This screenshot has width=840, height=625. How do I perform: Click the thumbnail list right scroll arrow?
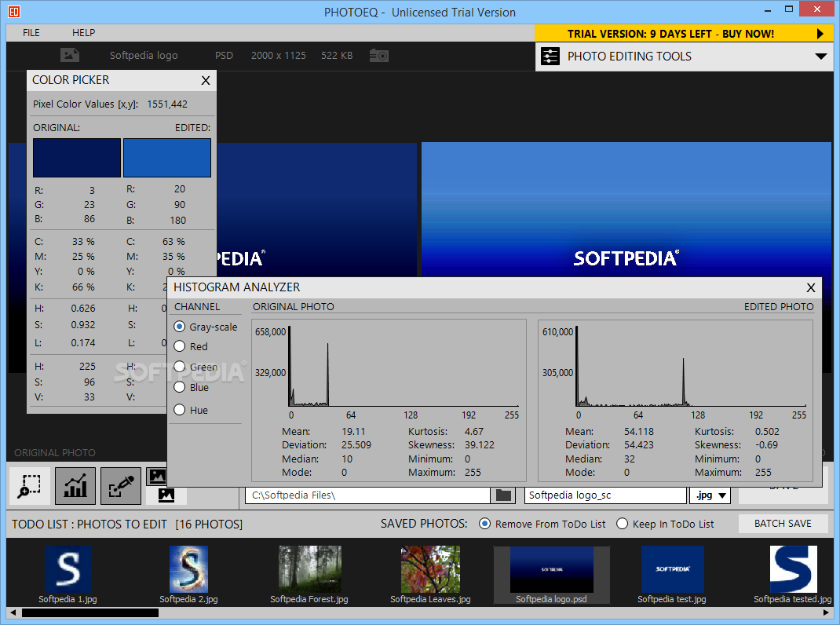pyautogui.click(x=826, y=612)
